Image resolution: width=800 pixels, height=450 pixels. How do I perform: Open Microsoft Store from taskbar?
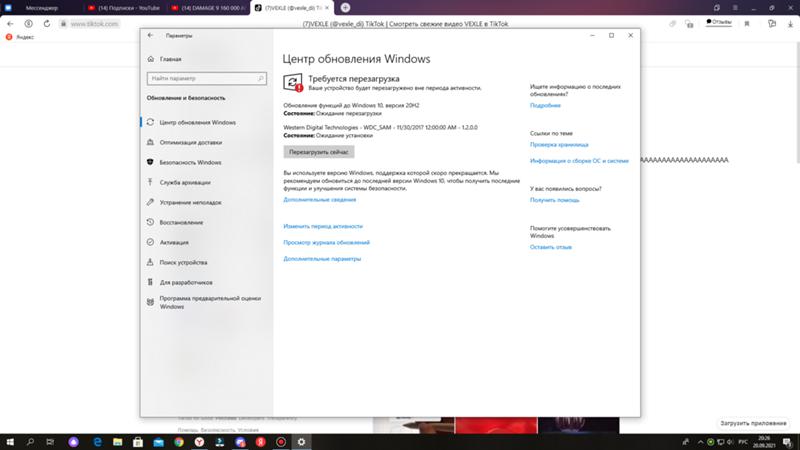pyautogui.click(x=138, y=442)
